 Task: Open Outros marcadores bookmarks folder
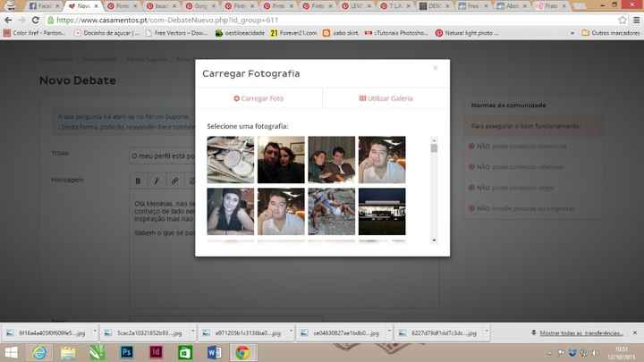click(x=611, y=33)
